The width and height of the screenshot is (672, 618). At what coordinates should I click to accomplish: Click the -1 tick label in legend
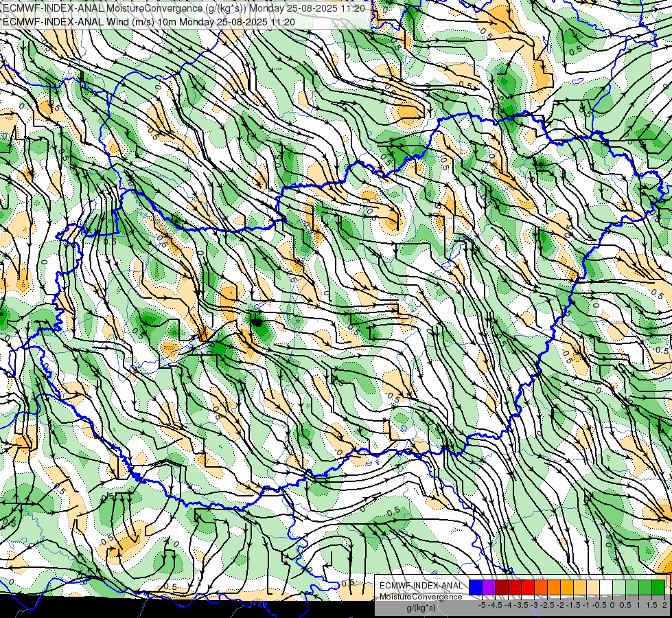click(586, 605)
